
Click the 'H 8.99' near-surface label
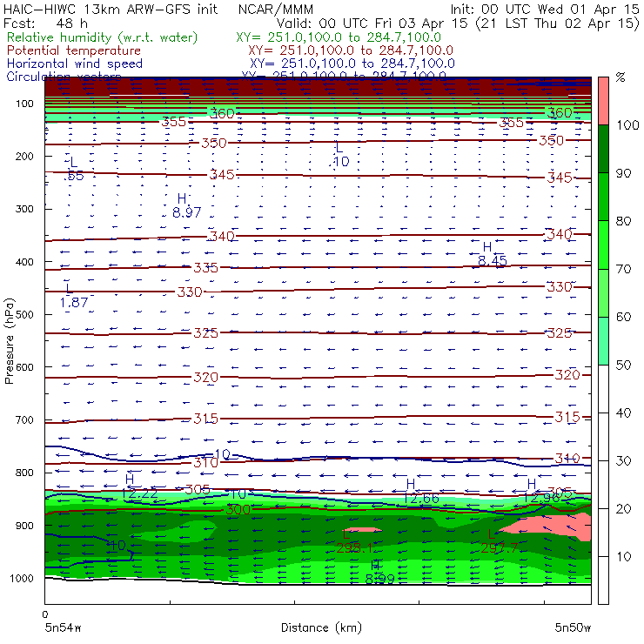[x=379, y=572]
